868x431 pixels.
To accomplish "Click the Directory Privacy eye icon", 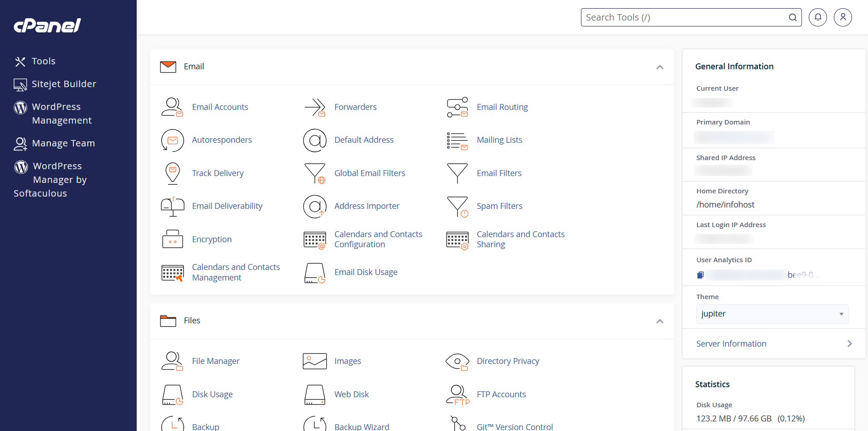I will point(457,362).
